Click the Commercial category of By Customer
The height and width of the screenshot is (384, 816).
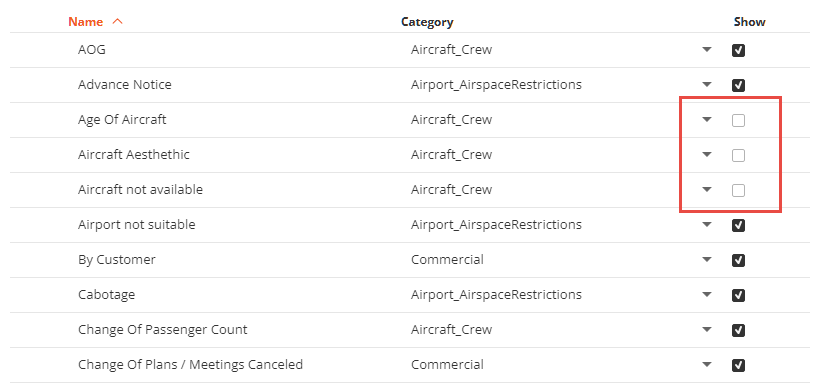click(447, 259)
